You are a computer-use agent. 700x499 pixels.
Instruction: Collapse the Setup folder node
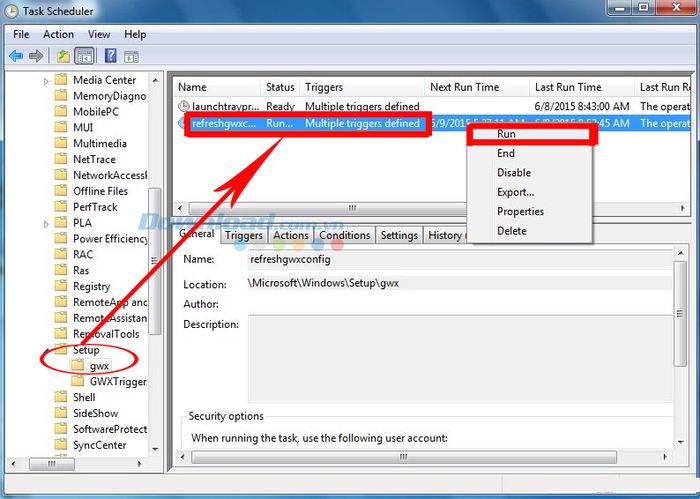(x=46, y=350)
